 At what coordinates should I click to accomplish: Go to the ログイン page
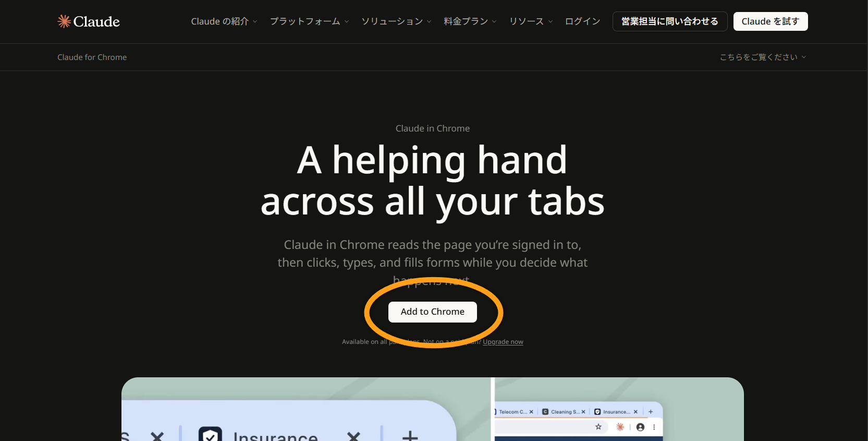583,21
